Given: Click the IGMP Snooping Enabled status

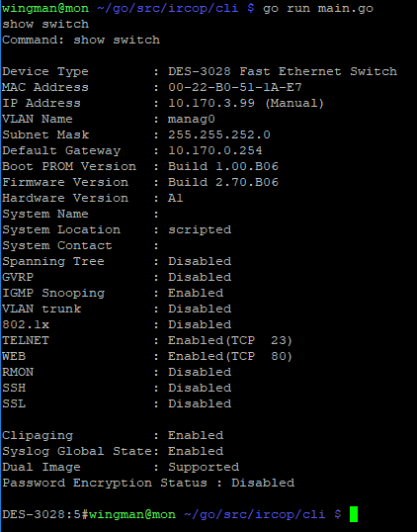Looking at the screenshot, I should 196,293.
